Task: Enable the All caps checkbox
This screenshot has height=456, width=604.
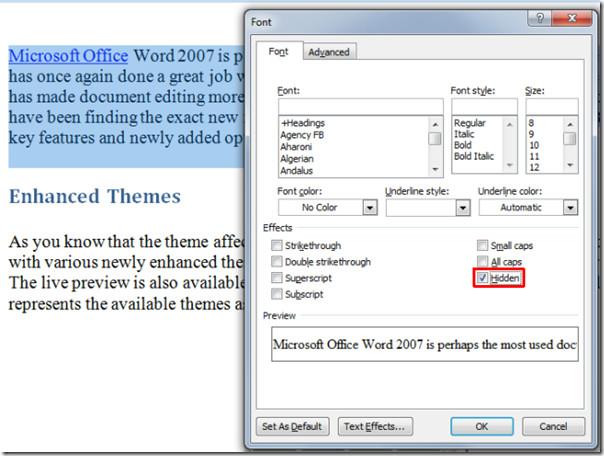Action: point(482,262)
